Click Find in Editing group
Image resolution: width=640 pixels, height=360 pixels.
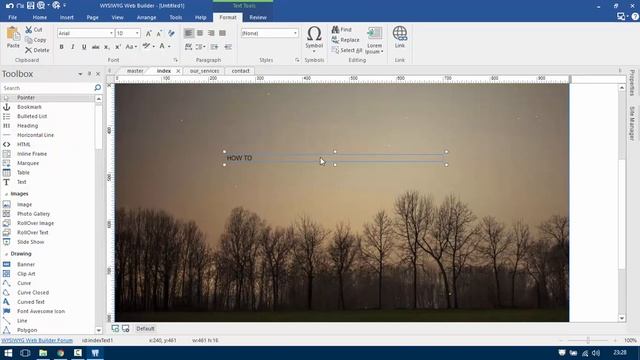pos(342,29)
